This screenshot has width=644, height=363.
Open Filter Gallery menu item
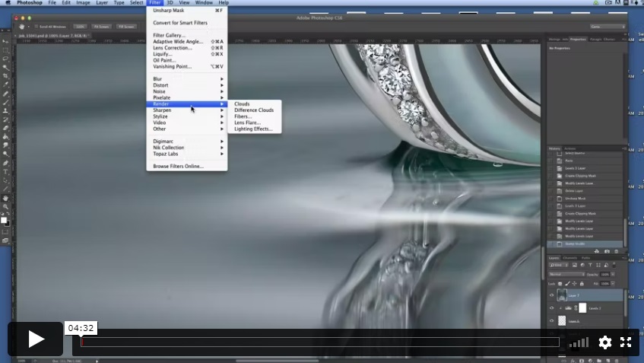click(x=187, y=35)
